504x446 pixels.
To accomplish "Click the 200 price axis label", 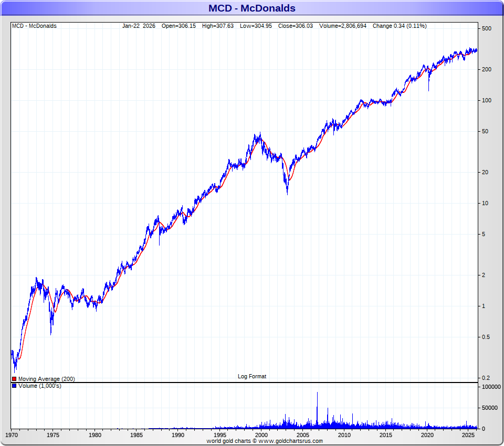I will point(487,69).
